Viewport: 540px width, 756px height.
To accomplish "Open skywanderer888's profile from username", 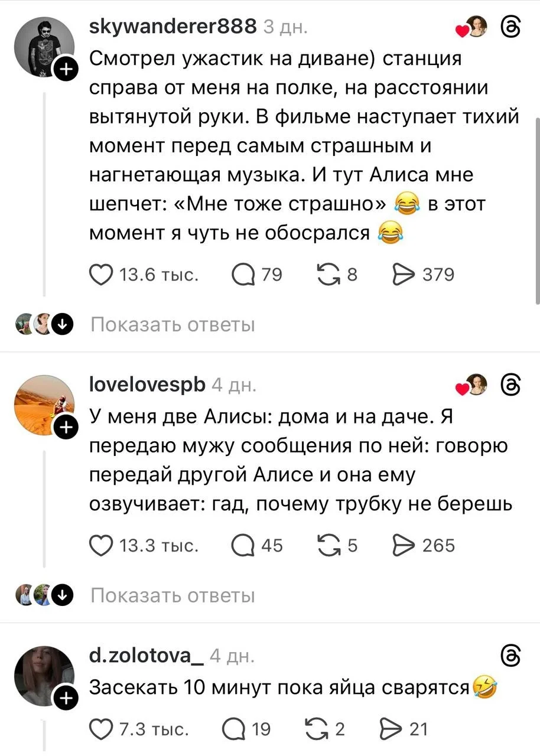I will click(x=173, y=27).
